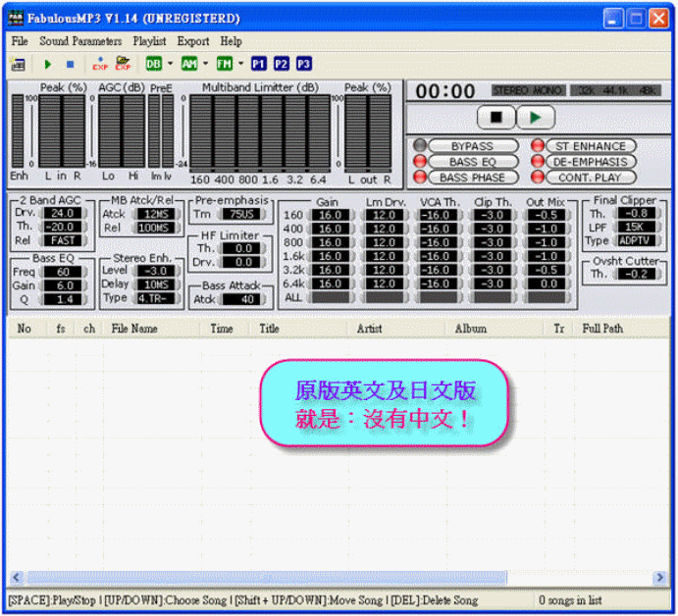This screenshot has height=616, width=678.
Task: Open the Export menu
Action: pos(193,41)
